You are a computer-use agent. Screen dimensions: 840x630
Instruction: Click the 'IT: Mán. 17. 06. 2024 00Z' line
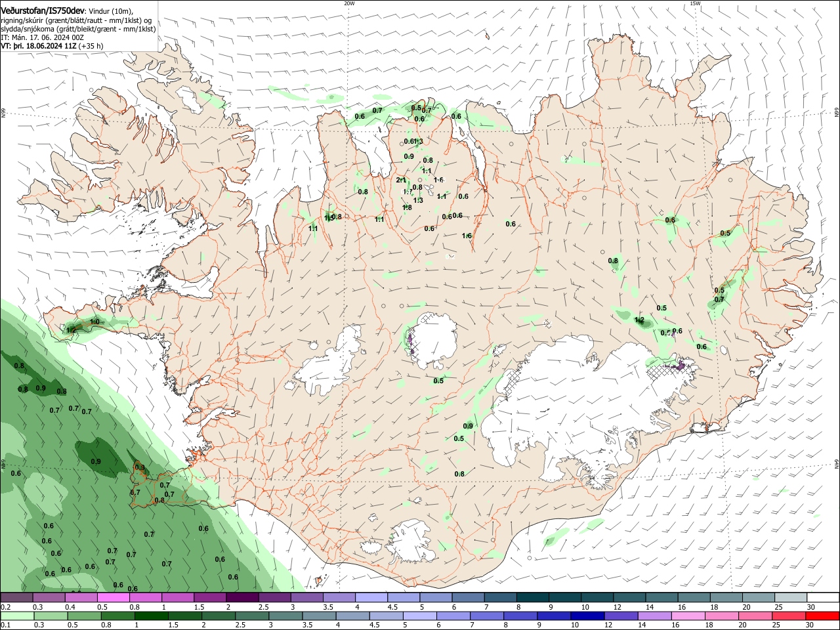click(x=42, y=37)
